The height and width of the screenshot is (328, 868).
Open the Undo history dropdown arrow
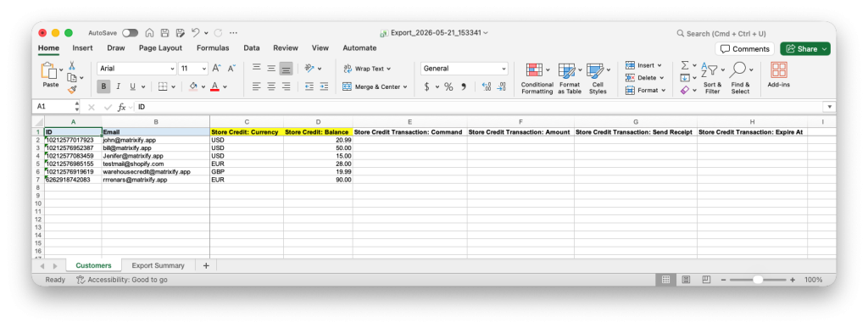[207, 33]
